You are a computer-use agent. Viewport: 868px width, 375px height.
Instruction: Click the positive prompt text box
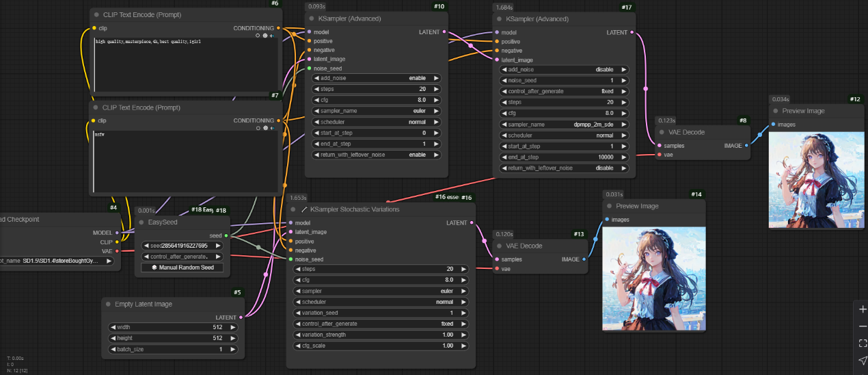(186, 65)
